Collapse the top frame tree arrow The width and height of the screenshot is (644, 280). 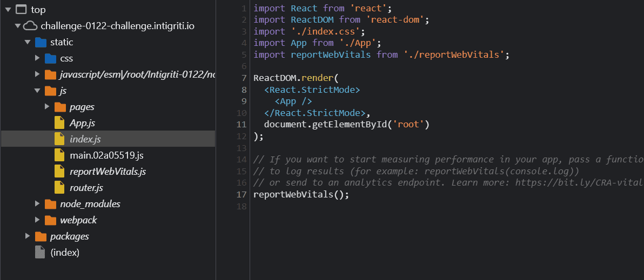tap(8, 10)
